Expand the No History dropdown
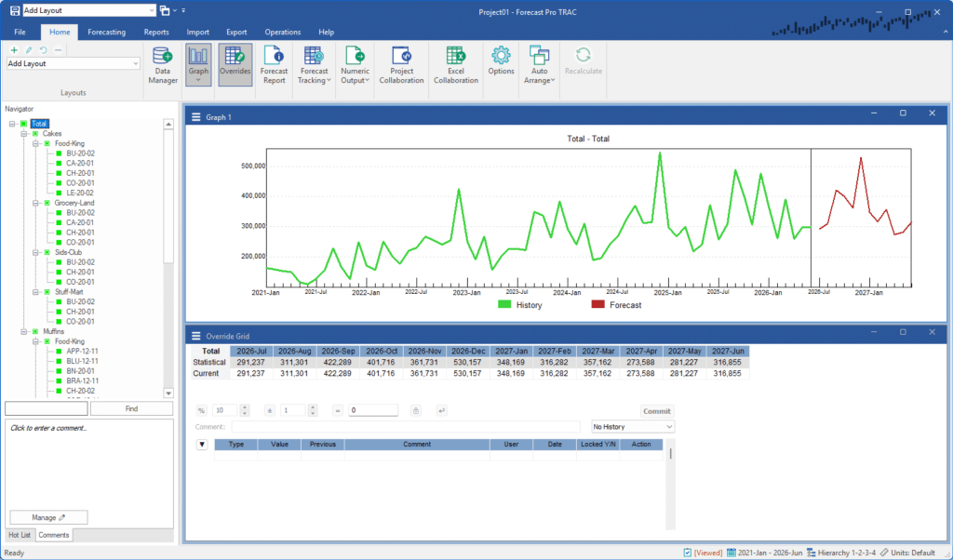This screenshot has width=953, height=560. pos(633,426)
